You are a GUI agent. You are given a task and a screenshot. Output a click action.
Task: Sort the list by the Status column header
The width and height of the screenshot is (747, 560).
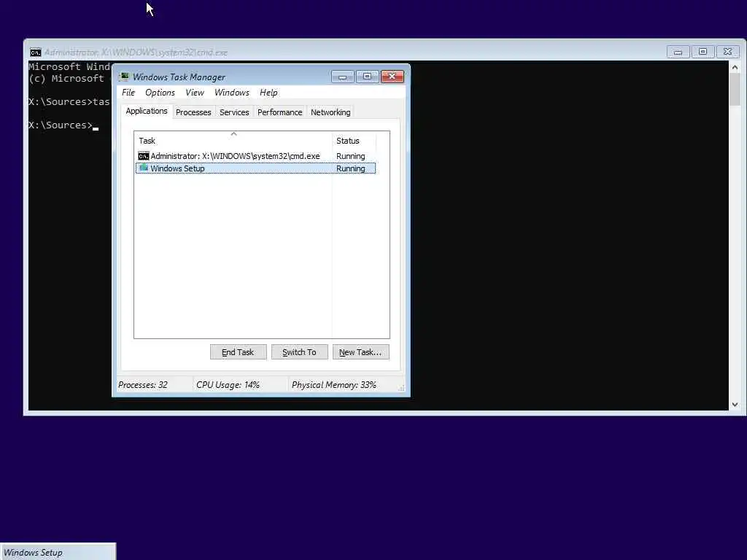click(x=354, y=141)
